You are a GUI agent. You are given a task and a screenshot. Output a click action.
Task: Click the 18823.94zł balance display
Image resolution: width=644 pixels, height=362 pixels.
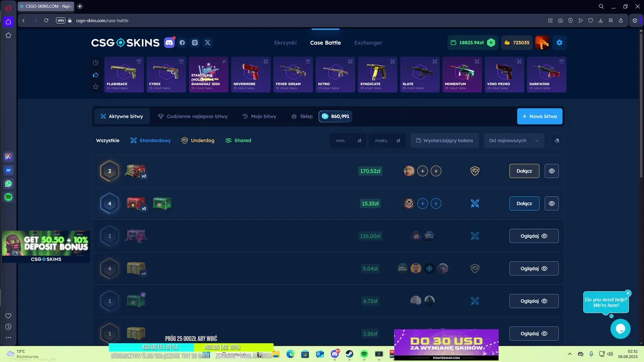pyautogui.click(x=471, y=43)
